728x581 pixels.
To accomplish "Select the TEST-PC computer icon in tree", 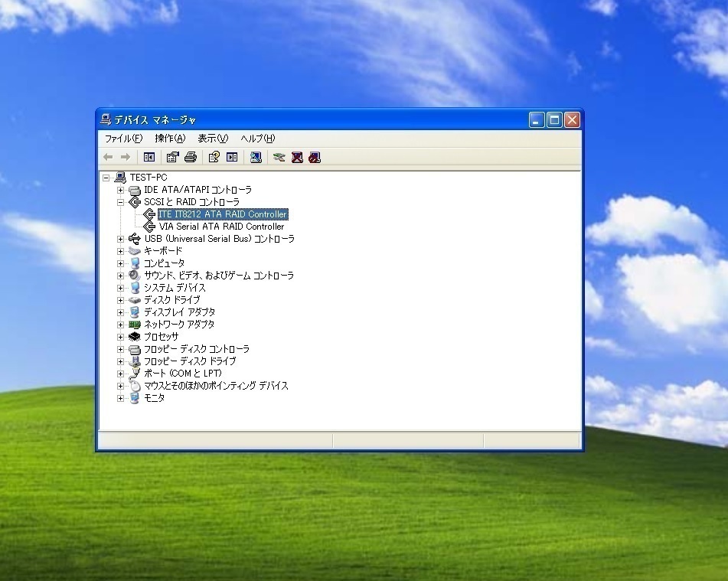I will pyautogui.click(x=120, y=178).
